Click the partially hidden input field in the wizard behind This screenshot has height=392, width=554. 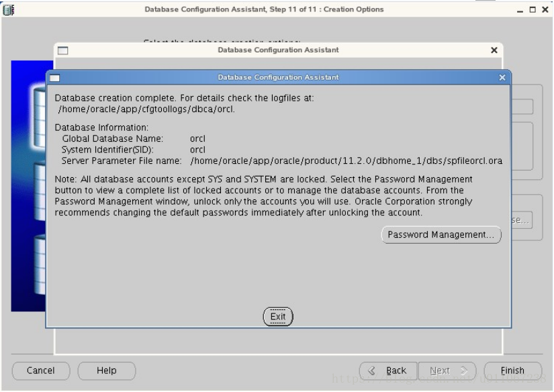pos(522,107)
